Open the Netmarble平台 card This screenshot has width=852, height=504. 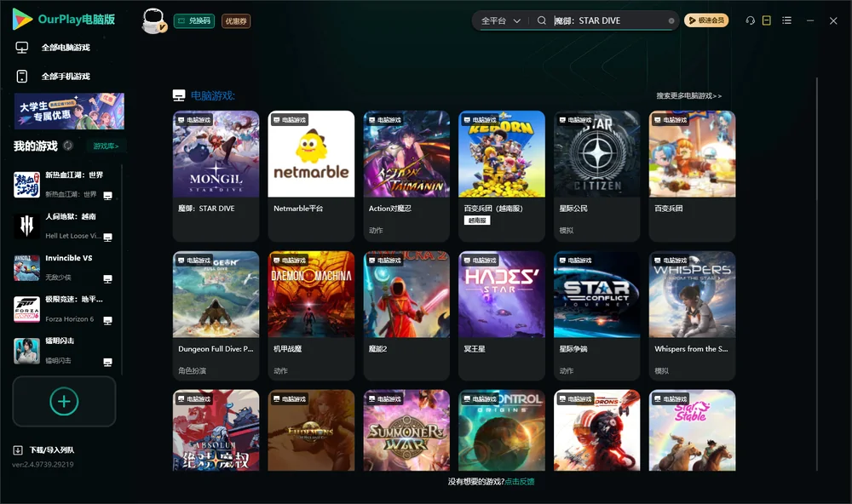pyautogui.click(x=311, y=176)
